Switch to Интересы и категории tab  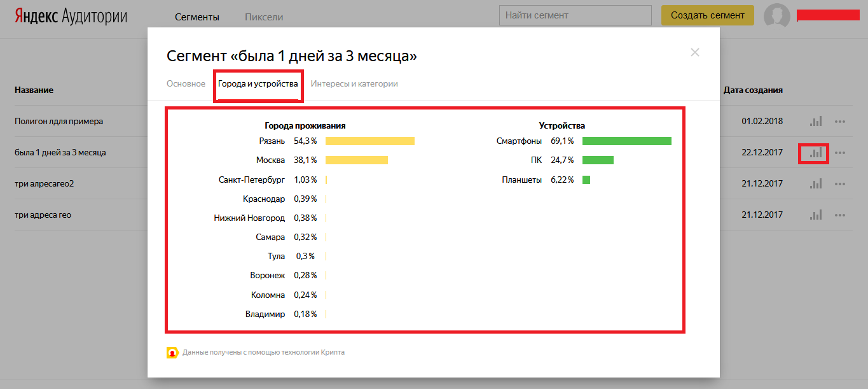coord(354,83)
